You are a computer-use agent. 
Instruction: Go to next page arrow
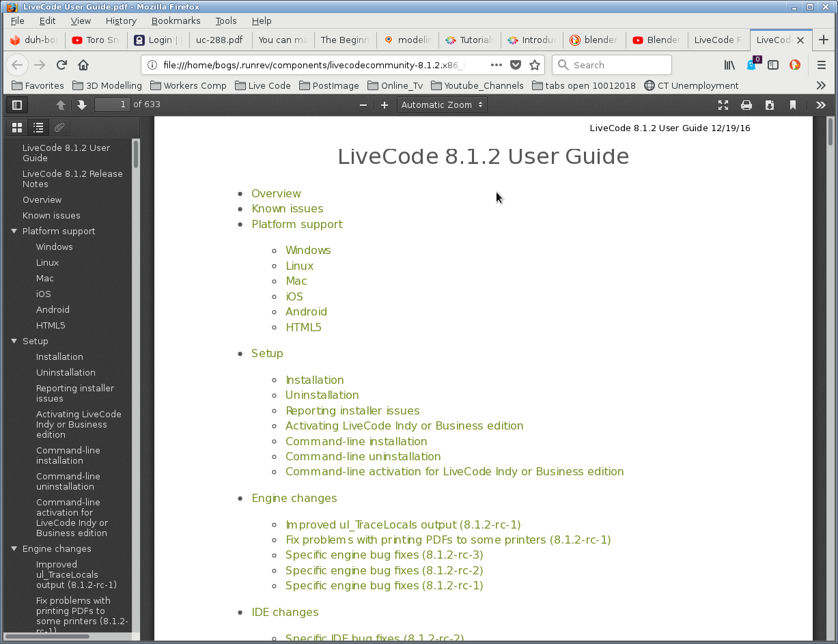coord(82,105)
